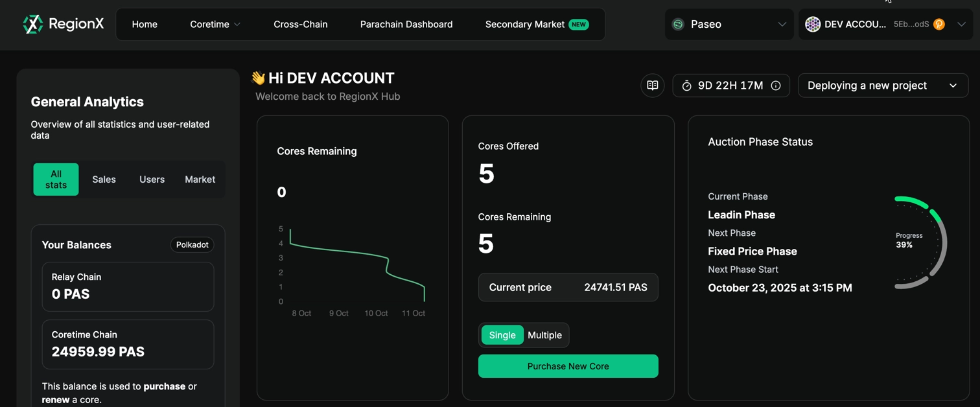
Task: Click the info icon beside the countdown
Action: [x=775, y=86]
